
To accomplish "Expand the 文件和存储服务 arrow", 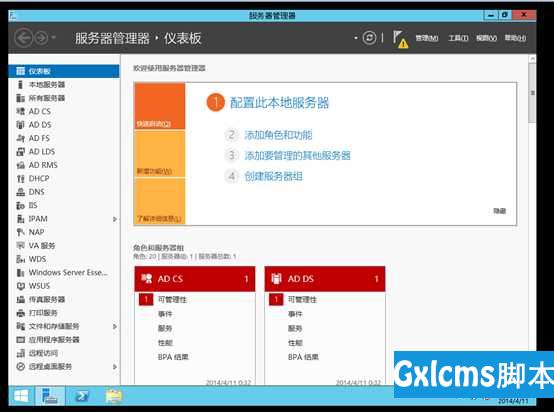I will tap(115, 326).
